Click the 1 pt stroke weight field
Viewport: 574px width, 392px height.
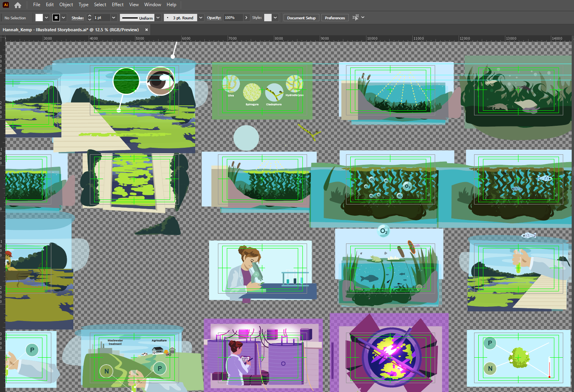[101, 18]
